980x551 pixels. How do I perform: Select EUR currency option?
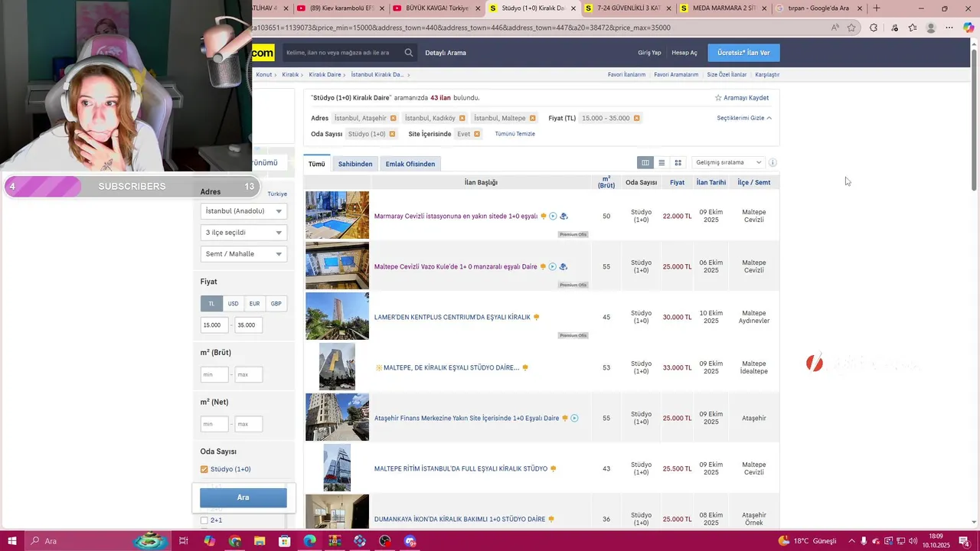point(254,304)
